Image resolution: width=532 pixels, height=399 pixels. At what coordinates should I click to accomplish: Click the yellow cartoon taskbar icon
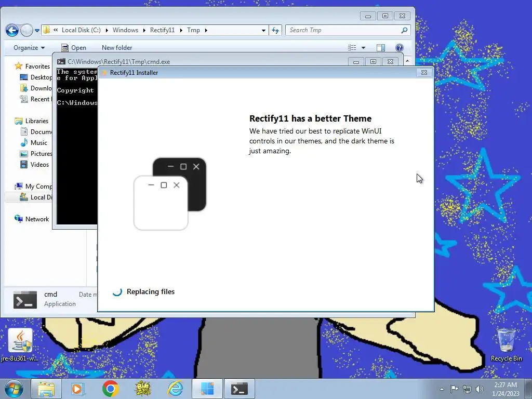click(x=143, y=389)
